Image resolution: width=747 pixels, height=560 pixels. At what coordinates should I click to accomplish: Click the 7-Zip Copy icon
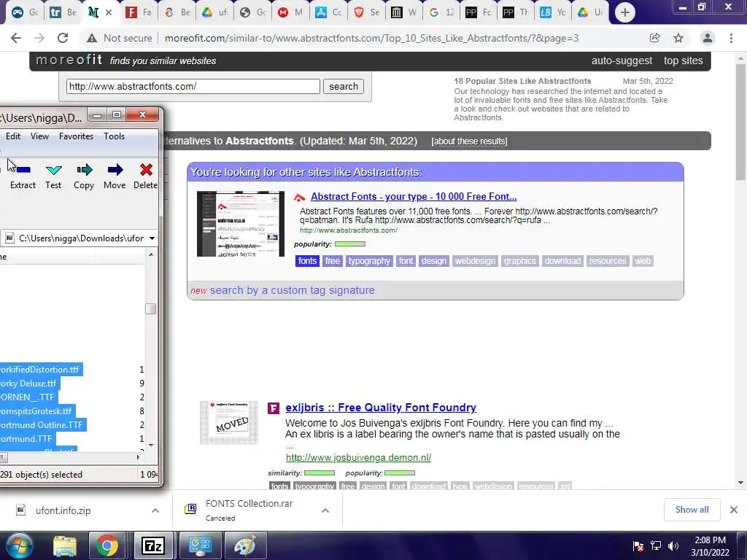click(84, 169)
